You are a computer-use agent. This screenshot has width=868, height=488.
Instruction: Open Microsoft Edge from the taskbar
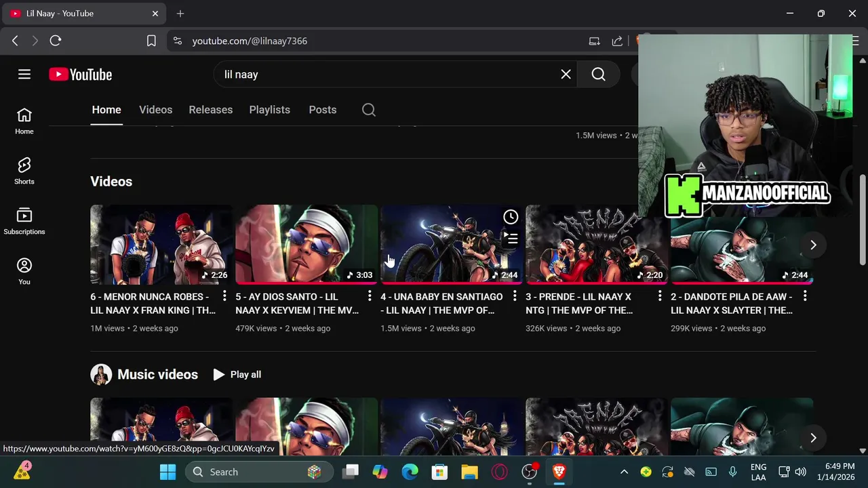[x=410, y=472]
